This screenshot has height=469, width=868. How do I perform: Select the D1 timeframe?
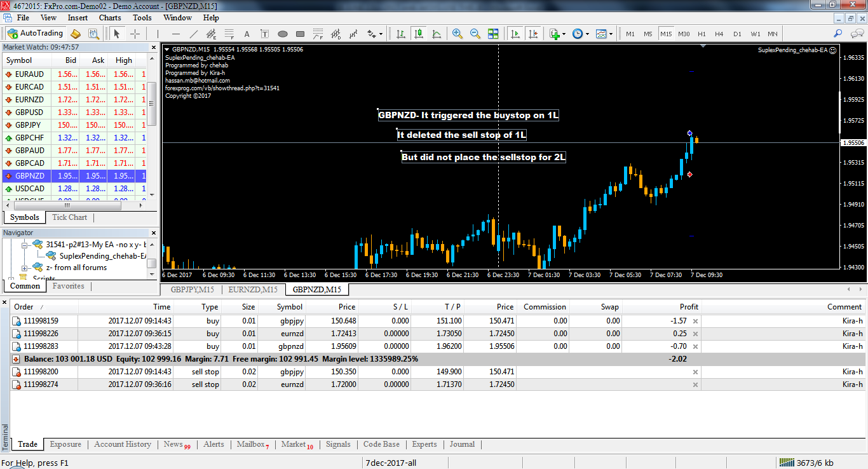(x=737, y=34)
